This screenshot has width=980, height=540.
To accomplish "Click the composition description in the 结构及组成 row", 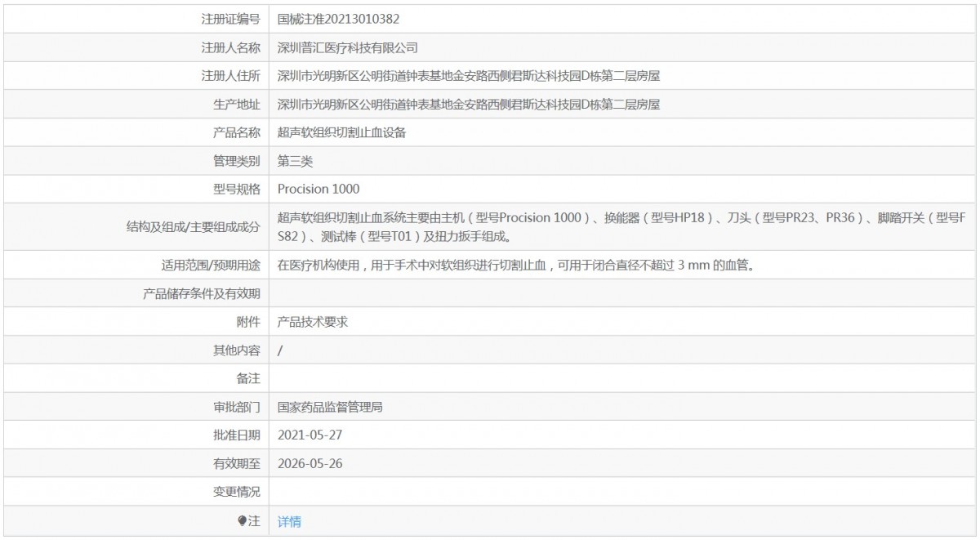I will (621, 227).
